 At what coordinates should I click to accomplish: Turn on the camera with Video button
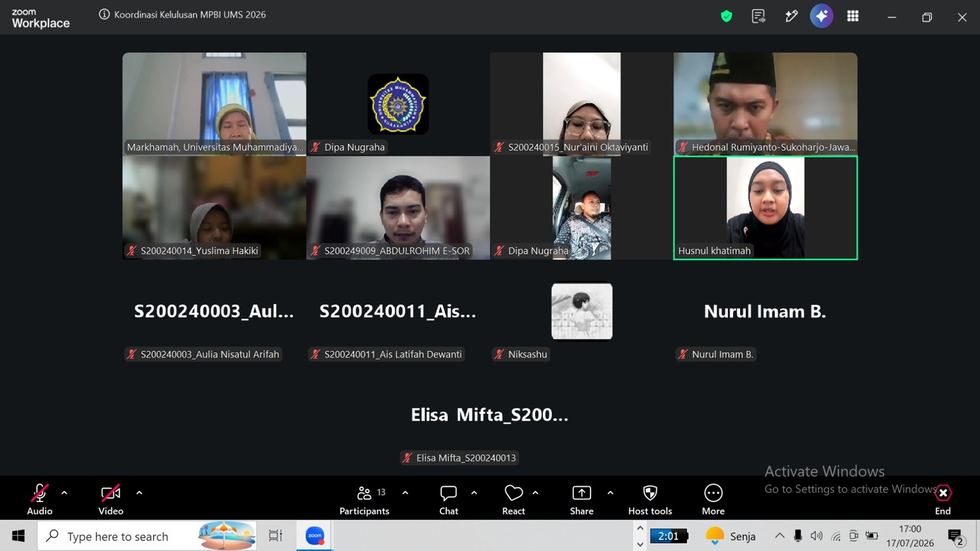click(x=110, y=500)
